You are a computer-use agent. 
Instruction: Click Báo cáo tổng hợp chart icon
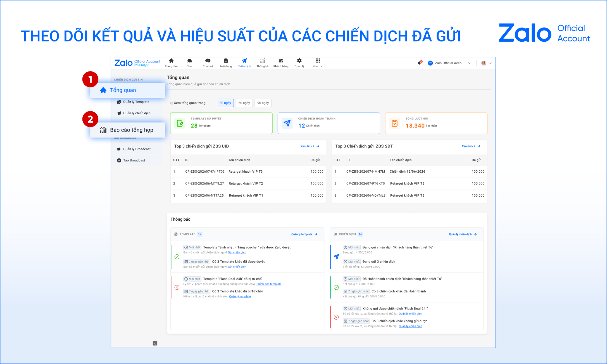[103, 130]
